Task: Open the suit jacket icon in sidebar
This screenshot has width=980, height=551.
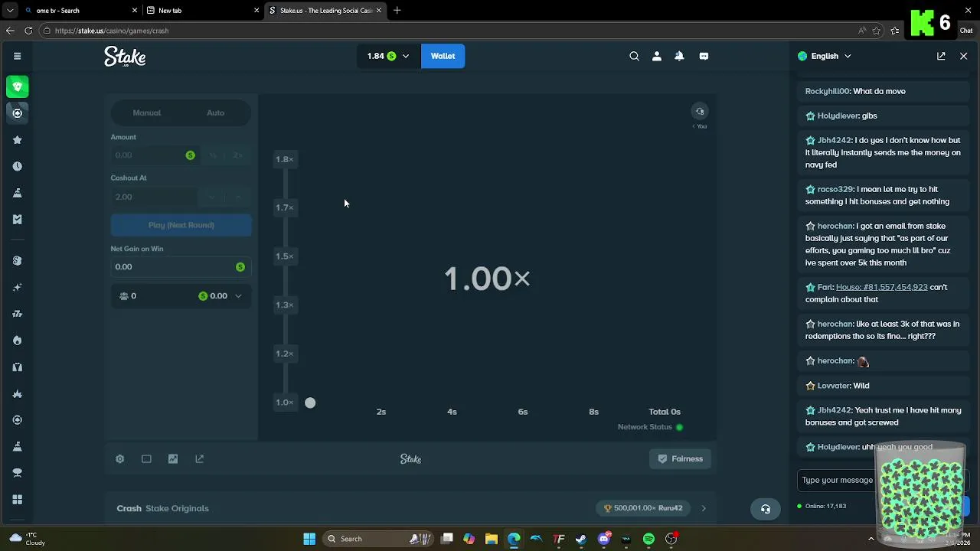Action: point(17,367)
